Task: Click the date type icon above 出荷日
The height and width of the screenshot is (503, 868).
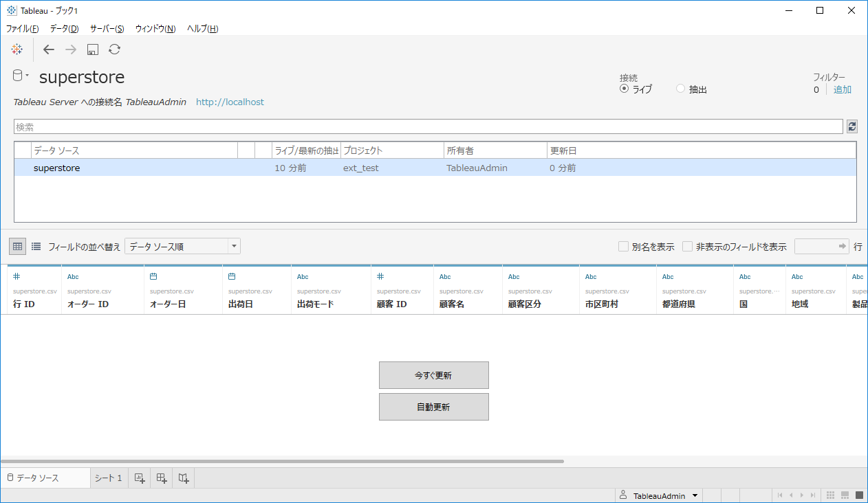Action: pyautogui.click(x=232, y=277)
